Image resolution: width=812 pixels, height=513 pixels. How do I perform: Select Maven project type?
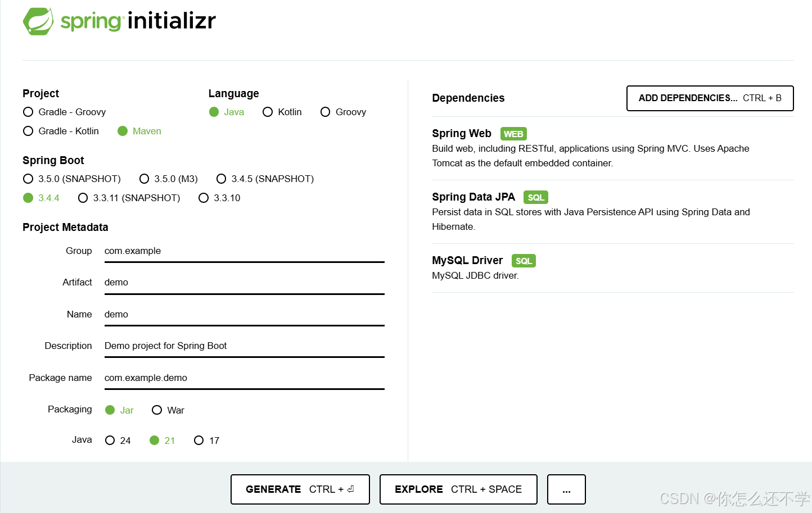(139, 131)
